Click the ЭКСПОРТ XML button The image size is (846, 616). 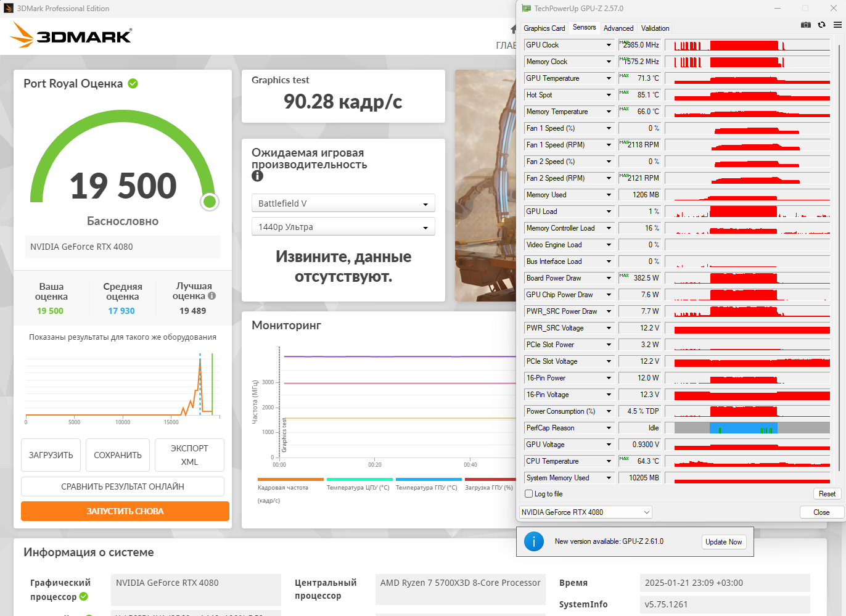point(189,455)
